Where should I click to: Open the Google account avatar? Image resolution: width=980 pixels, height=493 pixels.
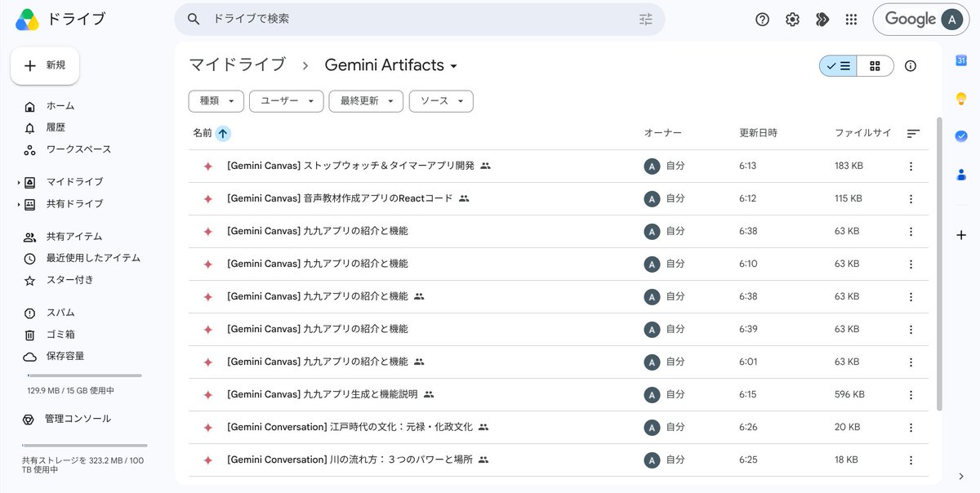[x=951, y=20]
